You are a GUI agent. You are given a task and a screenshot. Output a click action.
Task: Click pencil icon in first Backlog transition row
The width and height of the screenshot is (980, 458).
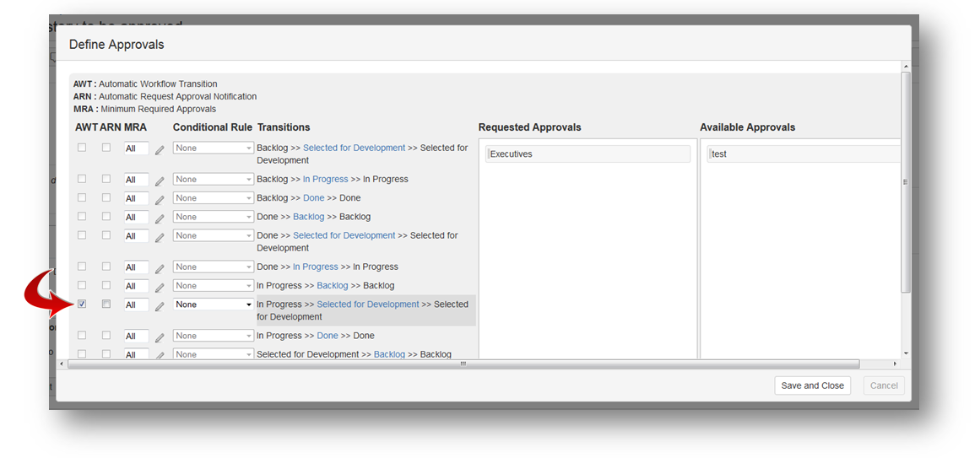[x=160, y=149]
